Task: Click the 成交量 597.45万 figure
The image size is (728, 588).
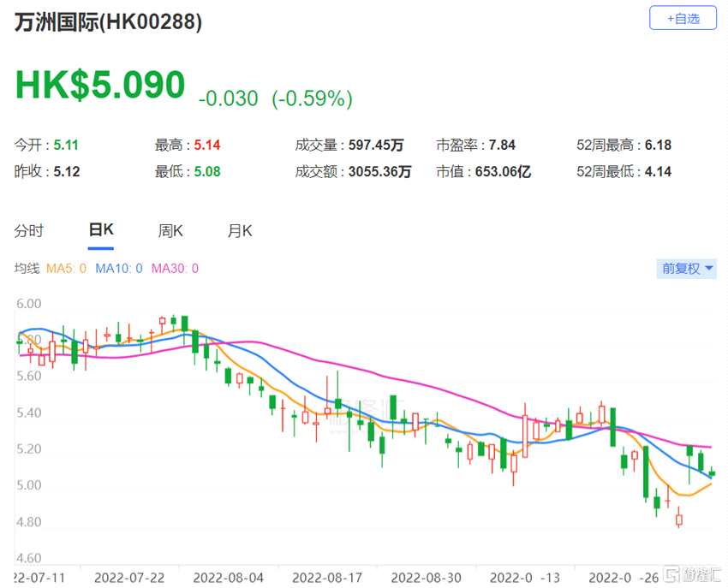Action: pyautogui.click(x=376, y=146)
